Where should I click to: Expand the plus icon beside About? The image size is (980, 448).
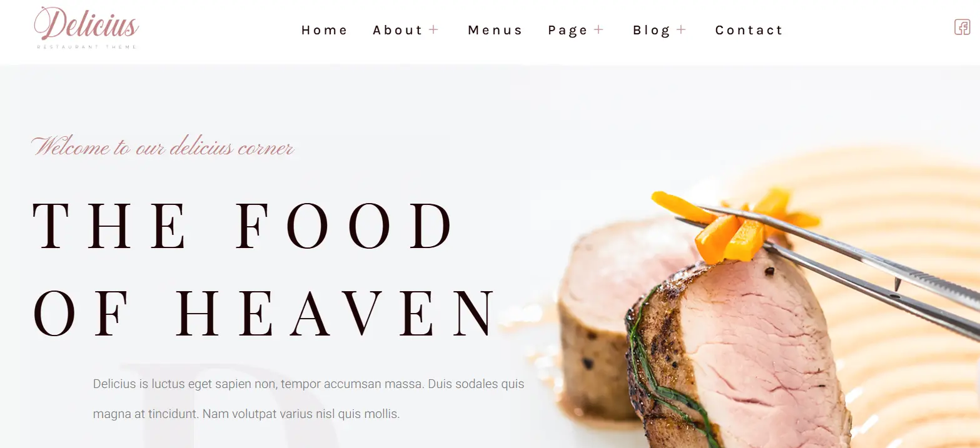433,29
